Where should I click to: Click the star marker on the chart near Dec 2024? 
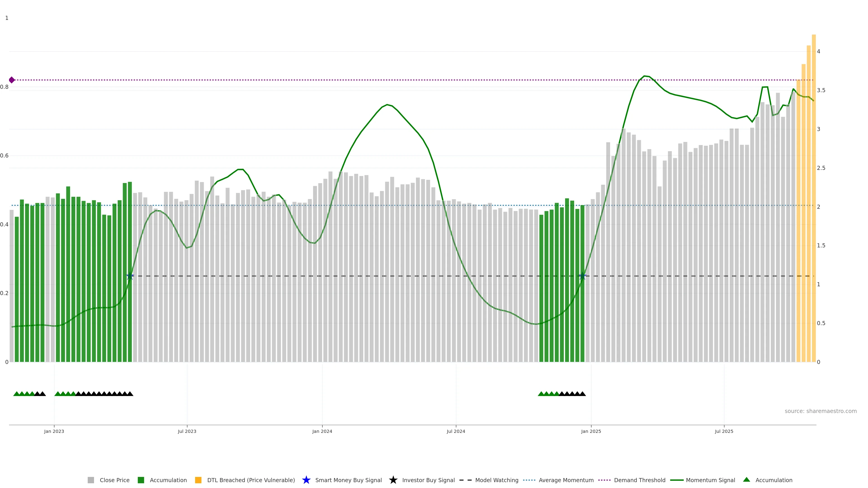[x=582, y=276]
